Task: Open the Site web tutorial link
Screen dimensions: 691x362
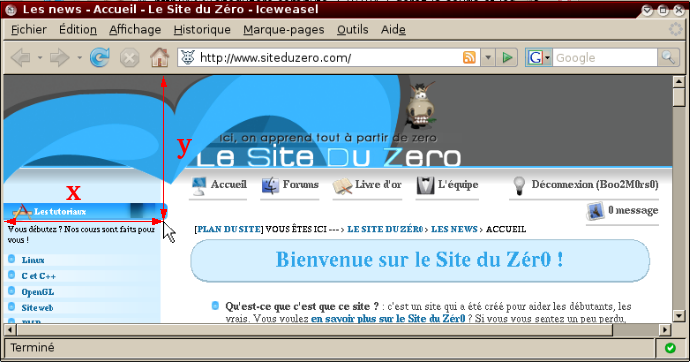Action: [37, 308]
